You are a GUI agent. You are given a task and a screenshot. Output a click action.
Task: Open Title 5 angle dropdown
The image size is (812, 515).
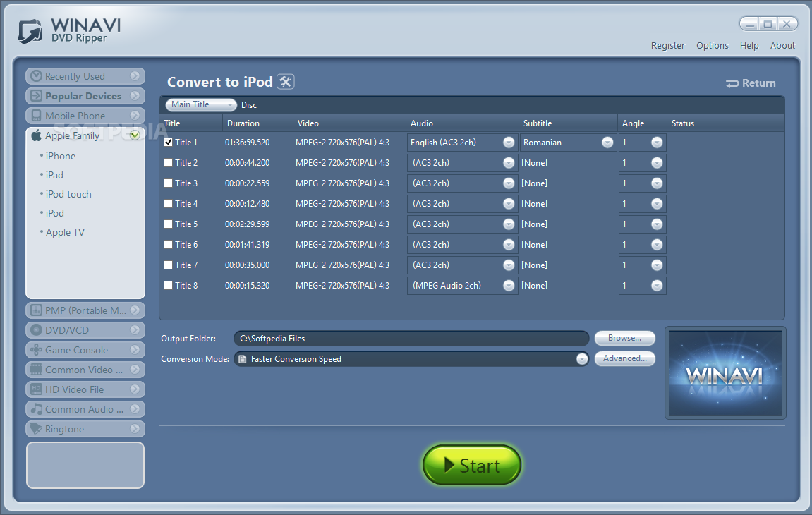pyautogui.click(x=657, y=224)
